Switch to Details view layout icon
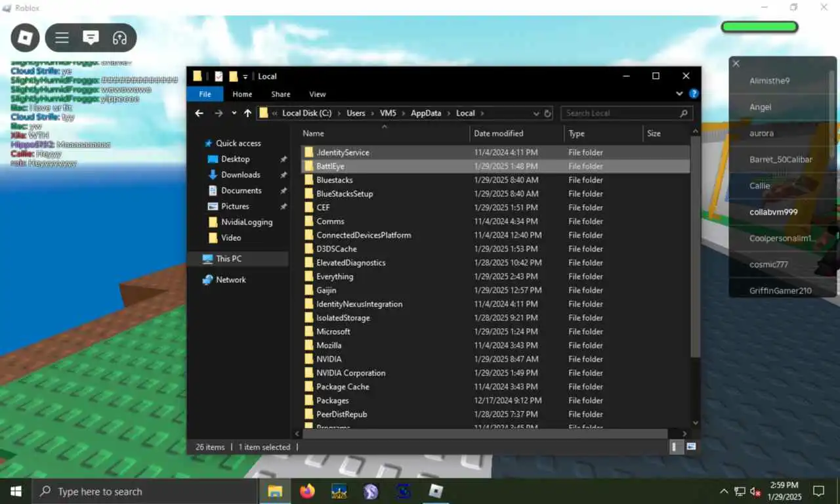The width and height of the screenshot is (840, 504). 676,447
